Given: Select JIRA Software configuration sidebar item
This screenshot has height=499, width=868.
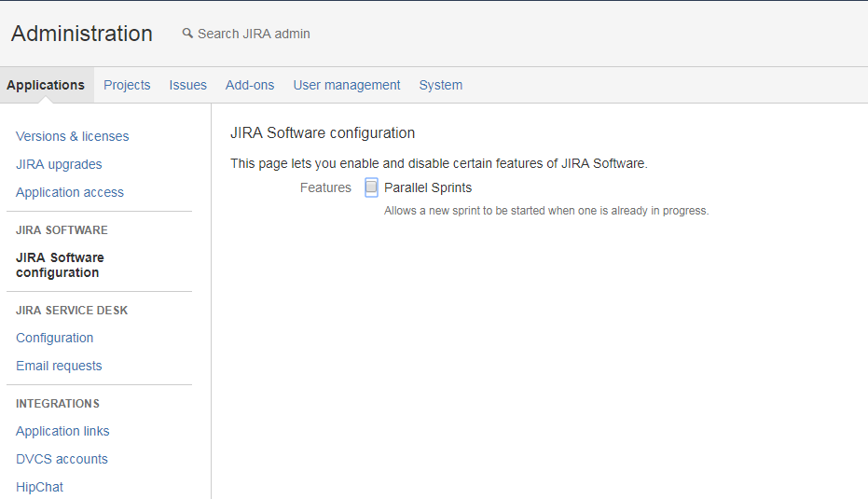Looking at the screenshot, I should (60, 265).
